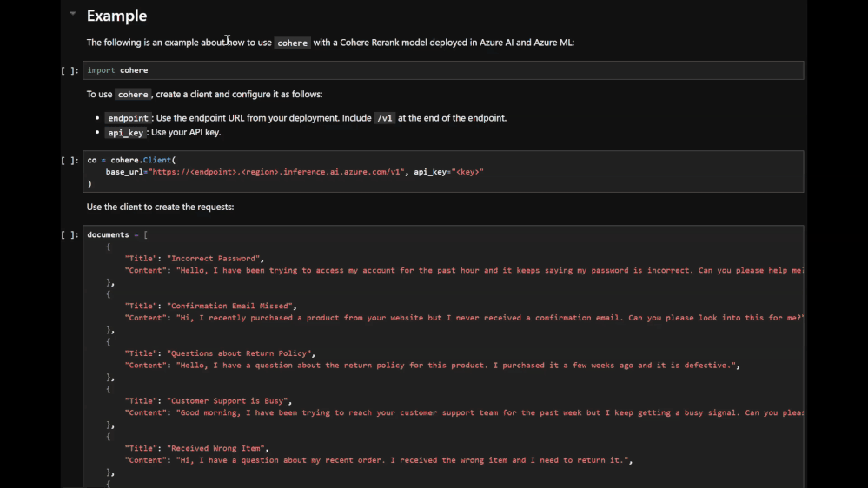Viewport: 868px width, 488px height.
Task: Click the confirmation email Content line
Action: 464,318
